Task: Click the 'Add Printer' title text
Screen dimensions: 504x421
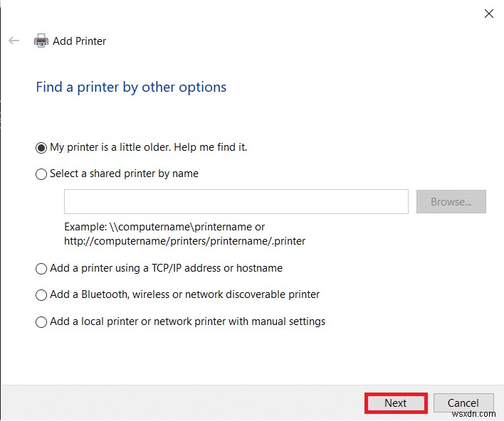Action: (x=80, y=41)
